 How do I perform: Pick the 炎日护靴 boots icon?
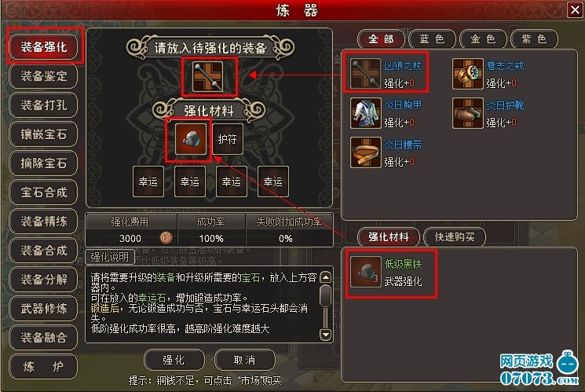coord(468,113)
